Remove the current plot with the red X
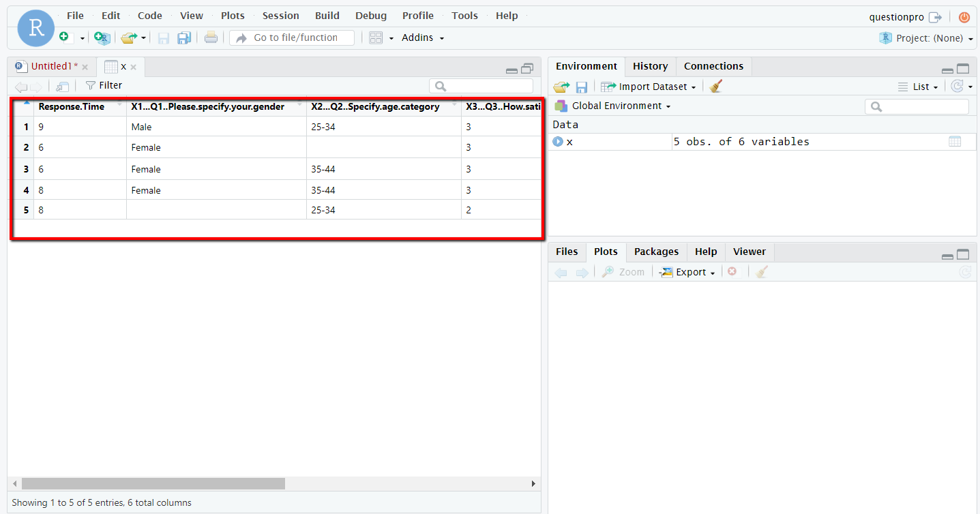The height and width of the screenshot is (514, 980). (x=732, y=271)
